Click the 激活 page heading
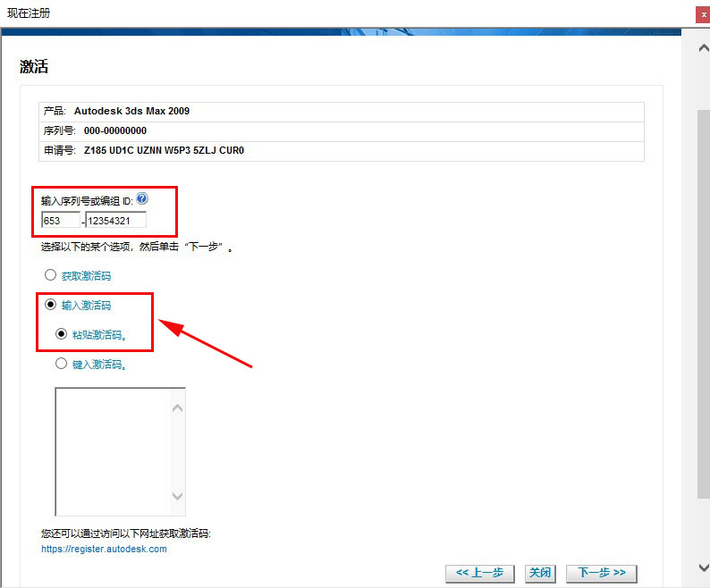Image resolution: width=710 pixels, height=588 pixels. [x=34, y=66]
